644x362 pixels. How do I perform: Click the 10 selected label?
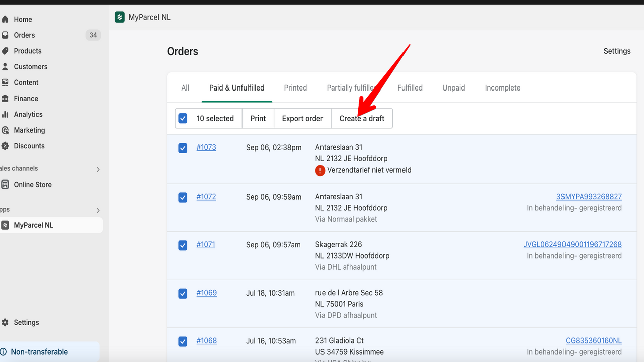pos(215,118)
